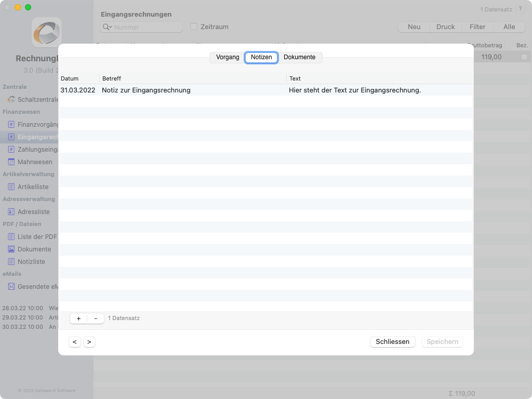Go to next record with > button
Viewport: 532px width, 399px height.
pyautogui.click(x=89, y=341)
